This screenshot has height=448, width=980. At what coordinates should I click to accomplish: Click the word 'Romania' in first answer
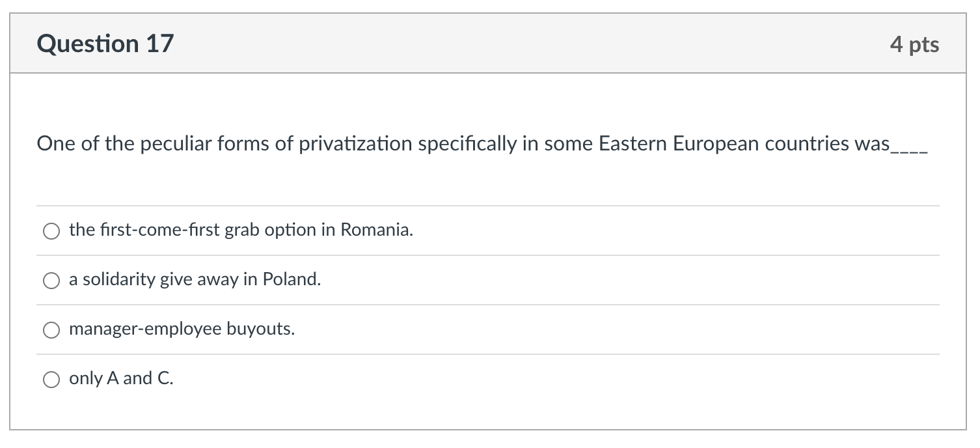[377, 231]
